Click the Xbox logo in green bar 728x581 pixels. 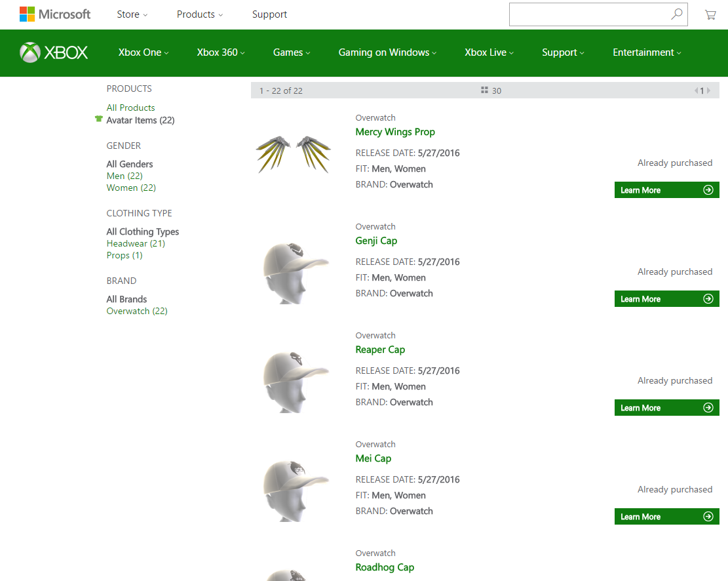[53, 52]
